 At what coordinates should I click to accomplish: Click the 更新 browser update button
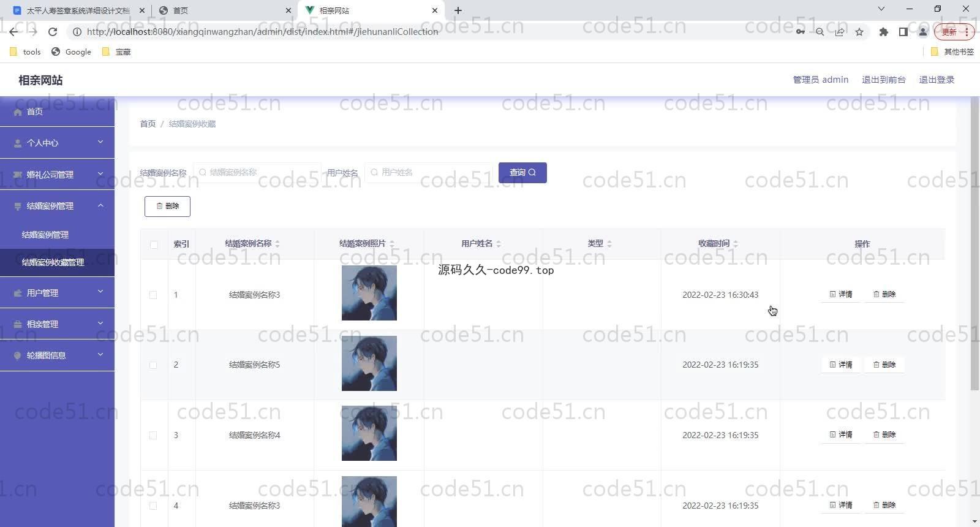[954, 32]
